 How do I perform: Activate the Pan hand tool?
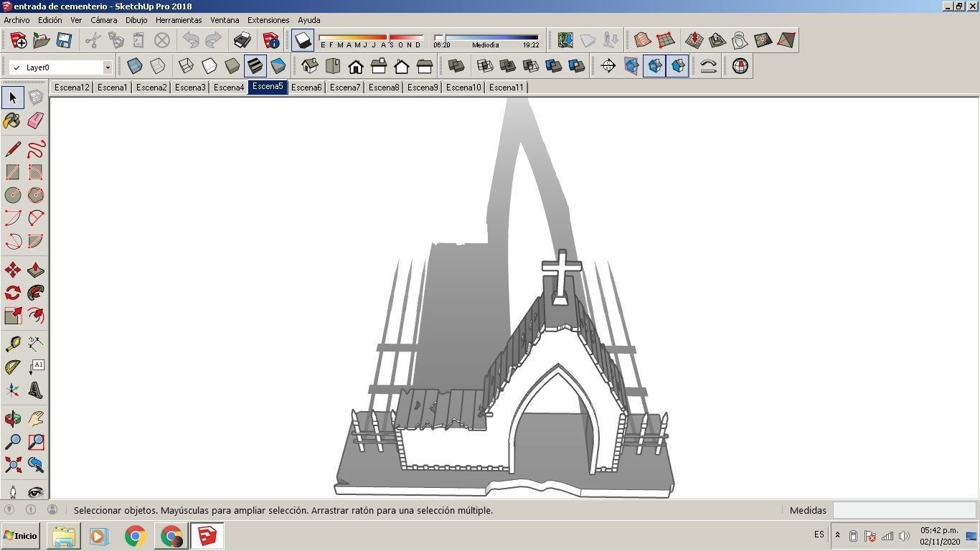(35, 419)
